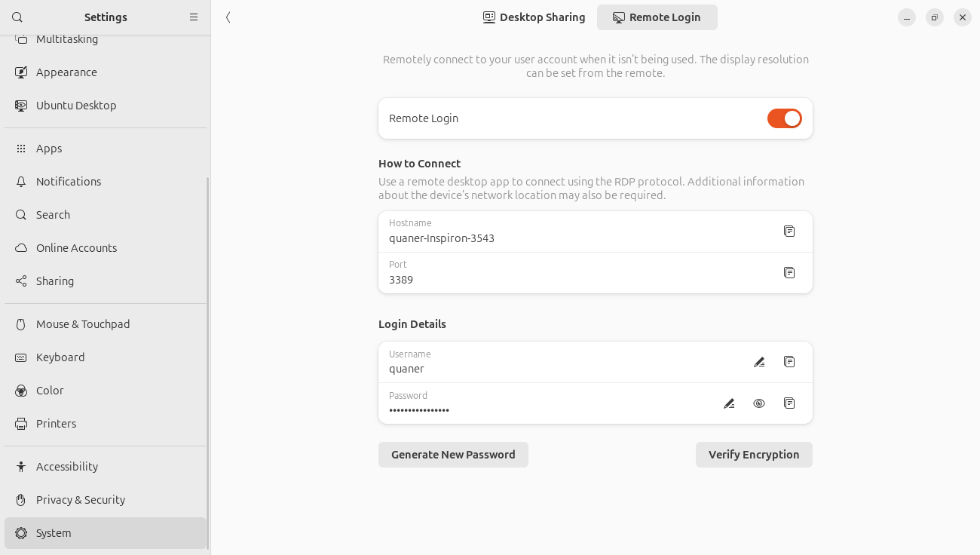The width and height of the screenshot is (980, 555).
Task: Select the Remote Login tab
Action: point(657,17)
